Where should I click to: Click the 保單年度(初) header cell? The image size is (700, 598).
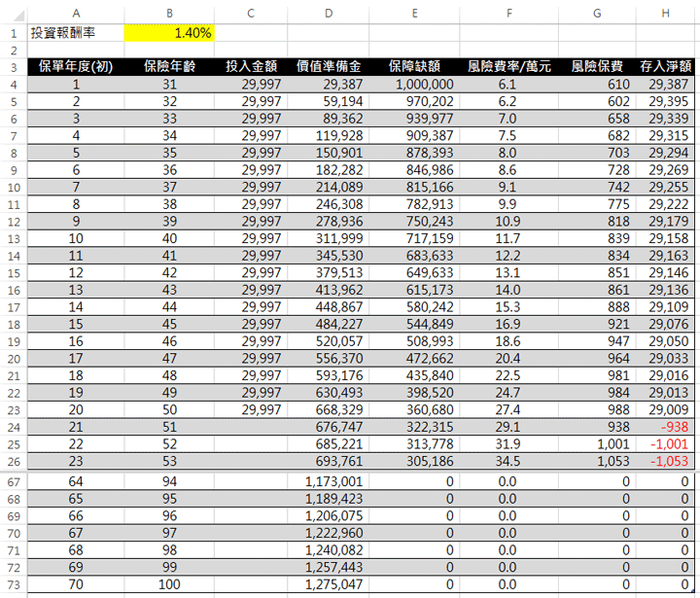[76, 66]
